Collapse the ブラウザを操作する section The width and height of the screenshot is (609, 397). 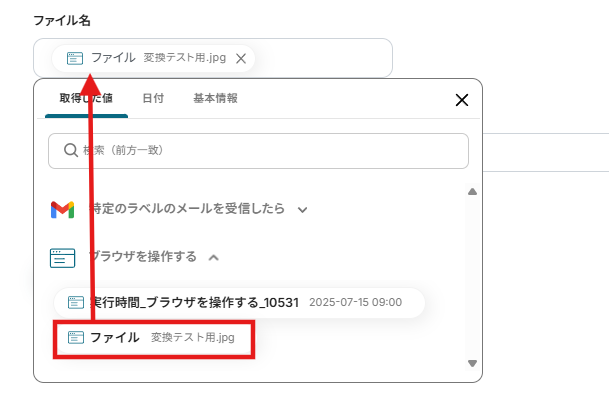[x=214, y=258]
